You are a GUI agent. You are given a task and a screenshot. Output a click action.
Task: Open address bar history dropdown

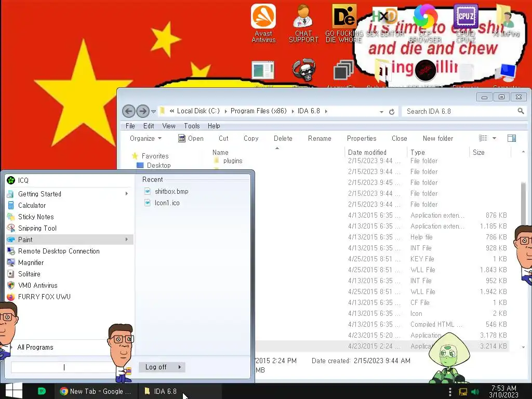[x=381, y=112]
